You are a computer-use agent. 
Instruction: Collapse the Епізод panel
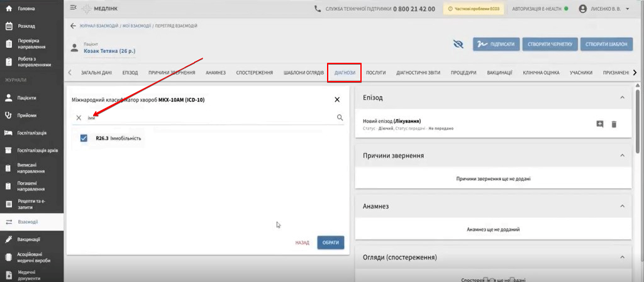(622, 97)
